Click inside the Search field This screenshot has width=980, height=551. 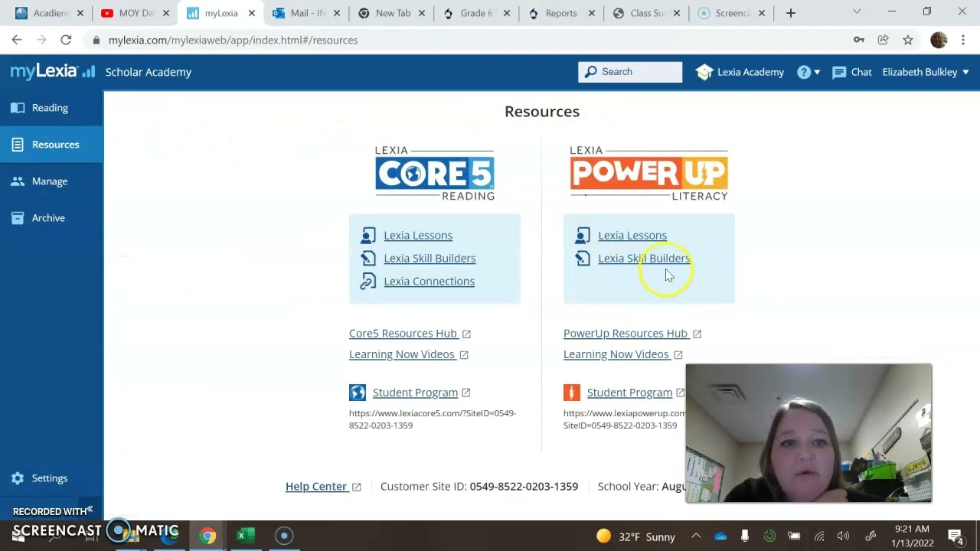tap(630, 72)
